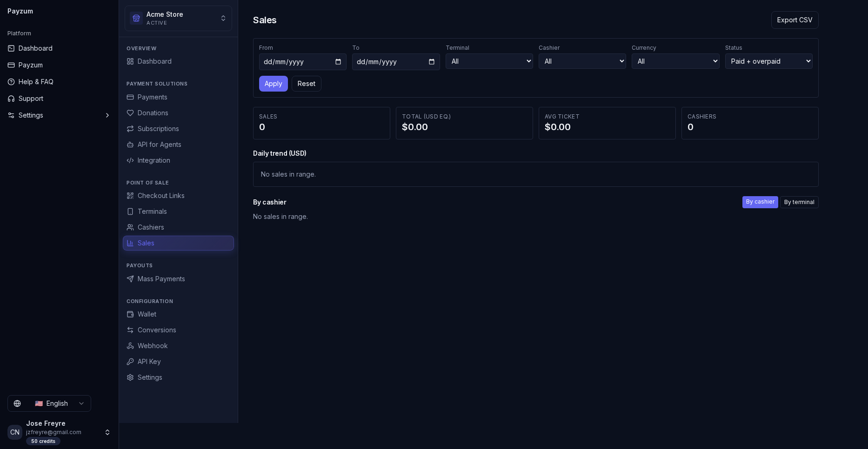Click the Payments card icon
This screenshot has width=868, height=449.
130,97
